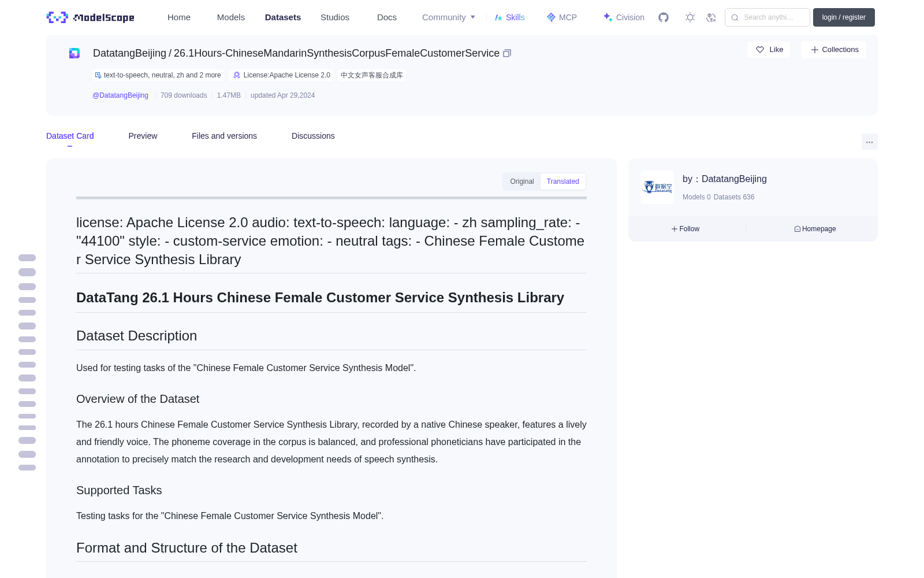Click the text-to-speech, neutral, zh tags
Viewport: 924px width, 578px height.
tap(158, 75)
